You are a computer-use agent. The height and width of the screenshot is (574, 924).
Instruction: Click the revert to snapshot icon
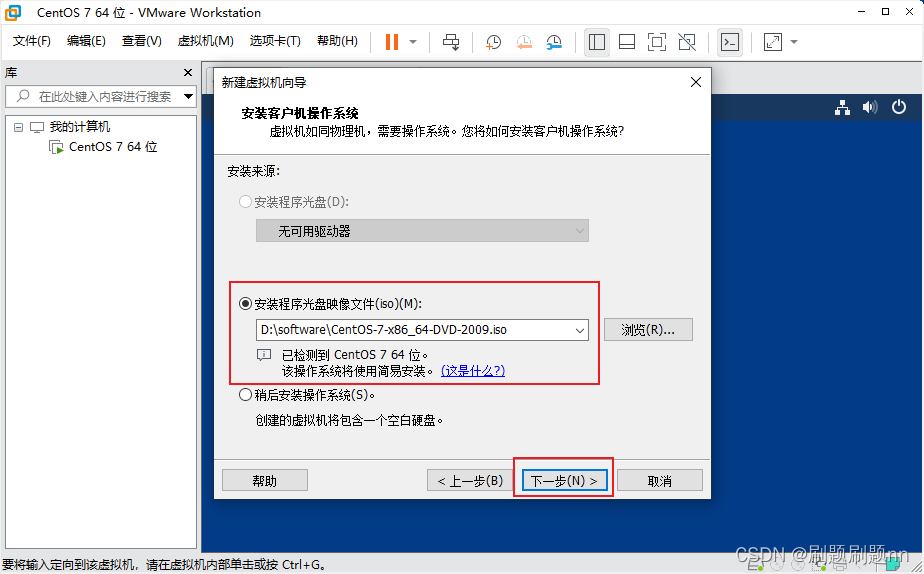[524, 42]
